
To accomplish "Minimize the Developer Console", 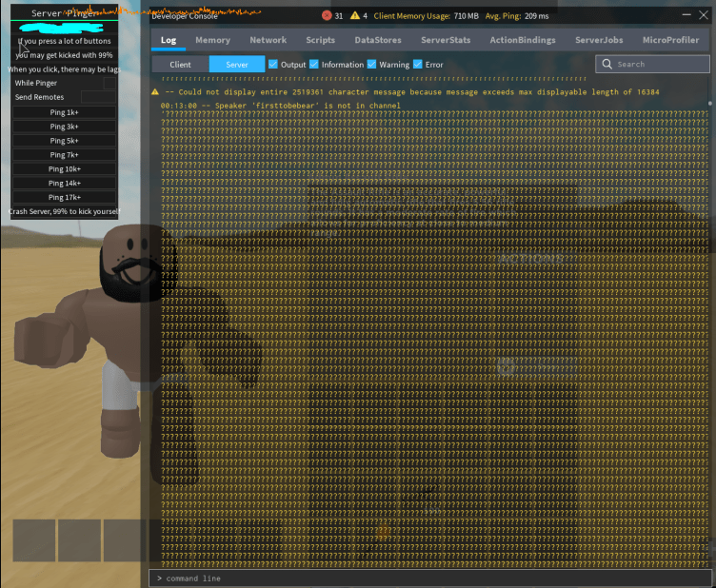I will 686,15.
